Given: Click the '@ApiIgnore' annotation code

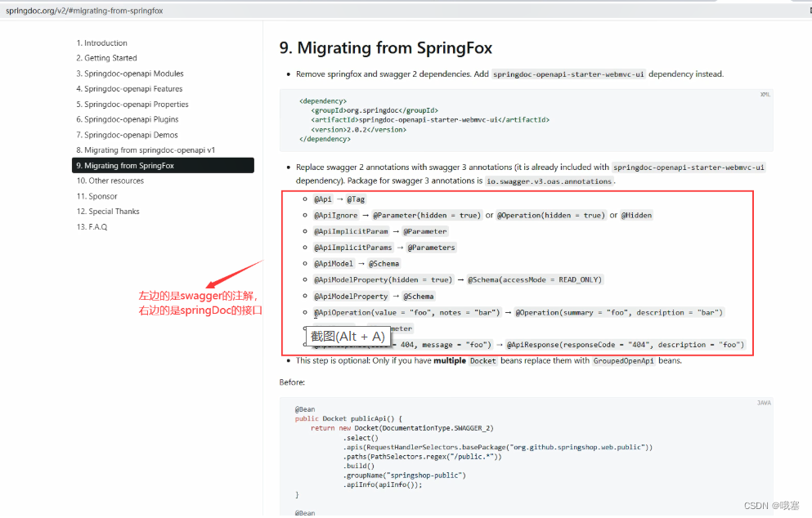Looking at the screenshot, I should [x=335, y=215].
